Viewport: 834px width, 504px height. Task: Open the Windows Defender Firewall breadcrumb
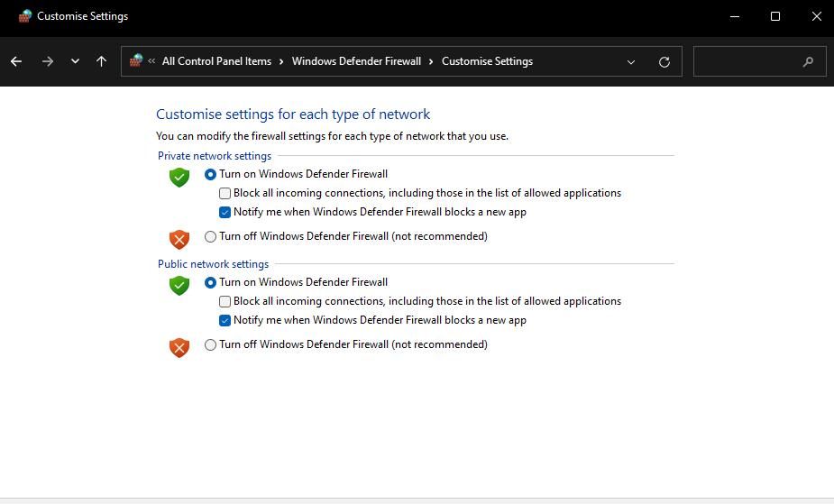tap(356, 61)
